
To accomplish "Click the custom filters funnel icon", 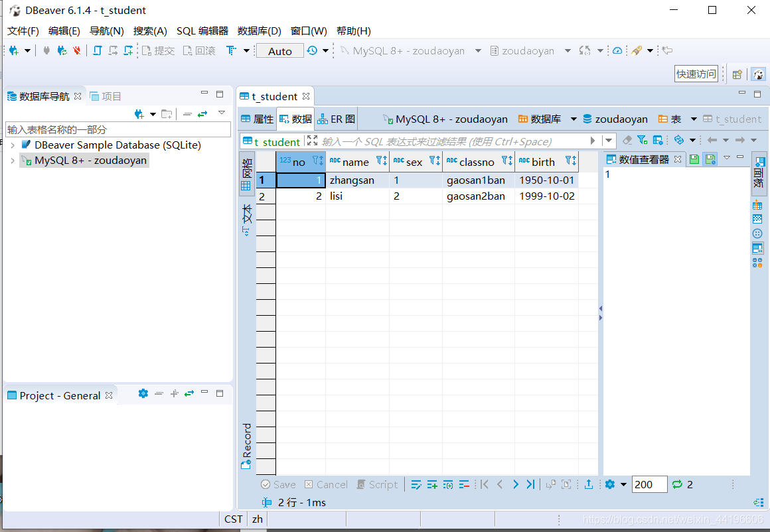I will coord(643,141).
